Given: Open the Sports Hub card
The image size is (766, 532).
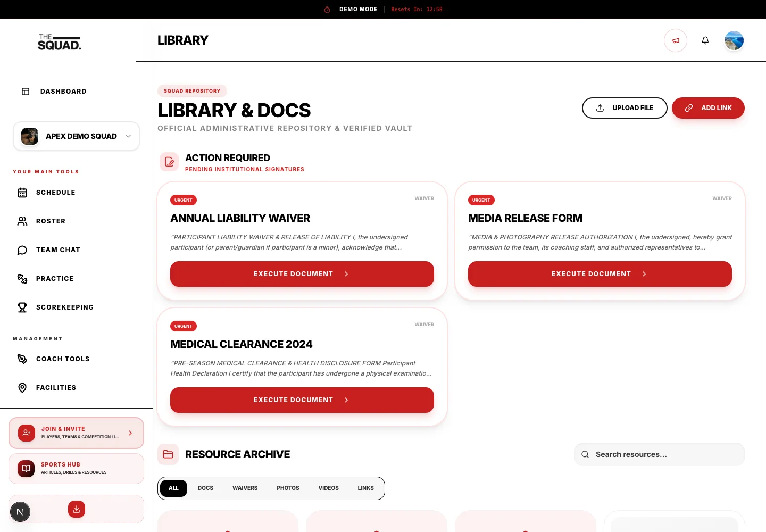Looking at the screenshot, I should point(77,469).
